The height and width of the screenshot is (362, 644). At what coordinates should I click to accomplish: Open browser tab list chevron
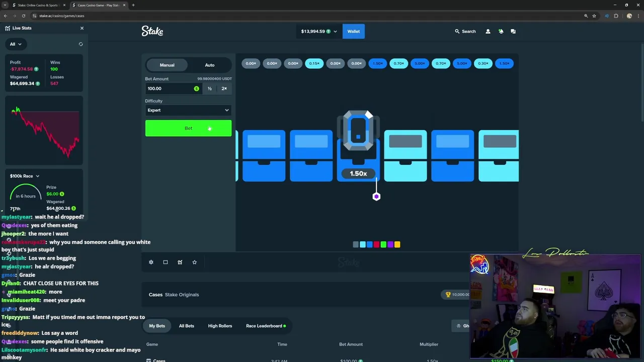(5, 5)
